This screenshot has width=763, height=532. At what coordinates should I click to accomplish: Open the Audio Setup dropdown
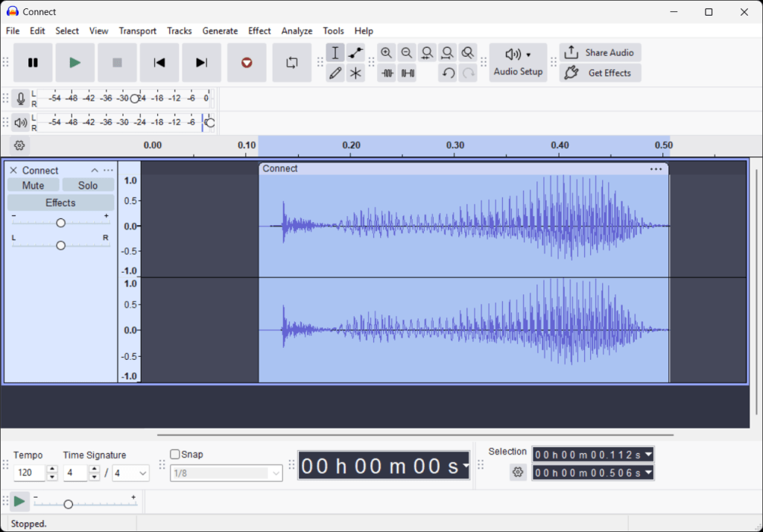[x=518, y=63]
